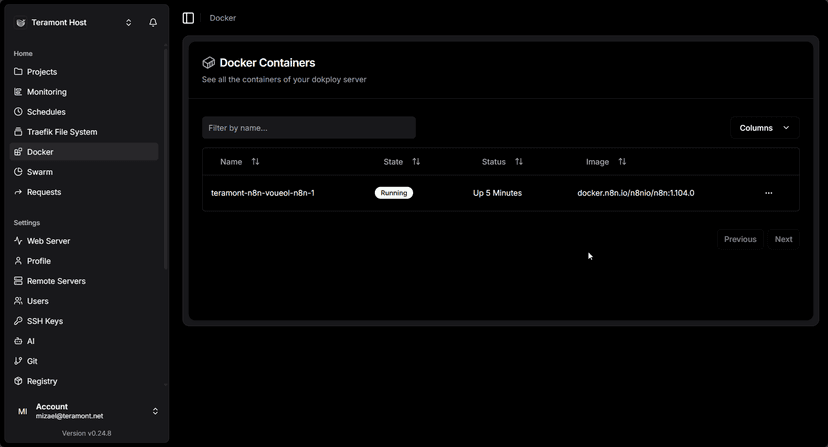
Task: Focus the Filter by name field
Action: point(309,128)
